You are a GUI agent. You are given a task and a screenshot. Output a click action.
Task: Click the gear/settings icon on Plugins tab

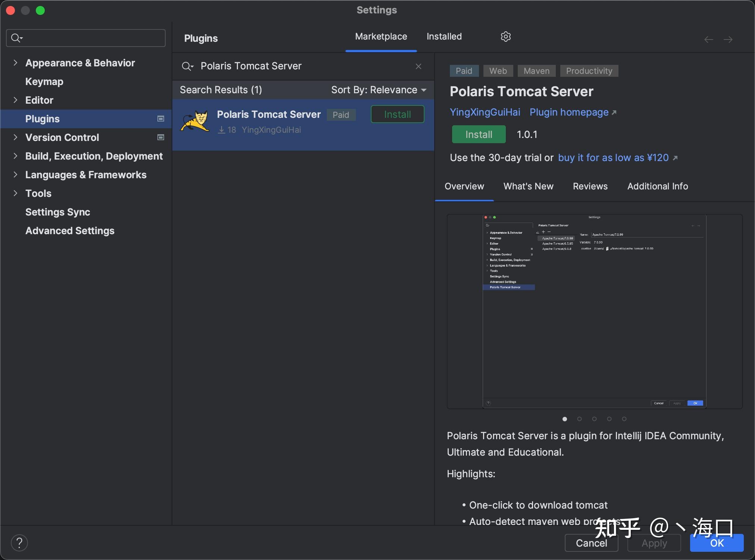505,37
